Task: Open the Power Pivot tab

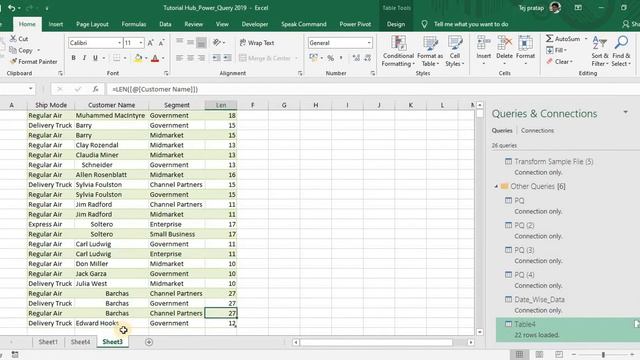Action: (x=355, y=24)
